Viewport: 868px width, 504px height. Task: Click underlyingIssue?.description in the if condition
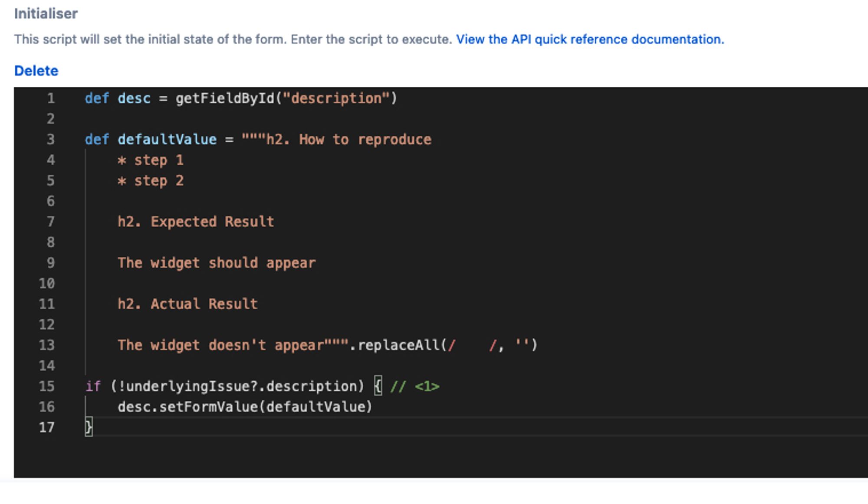pyautogui.click(x=241, y=386)
